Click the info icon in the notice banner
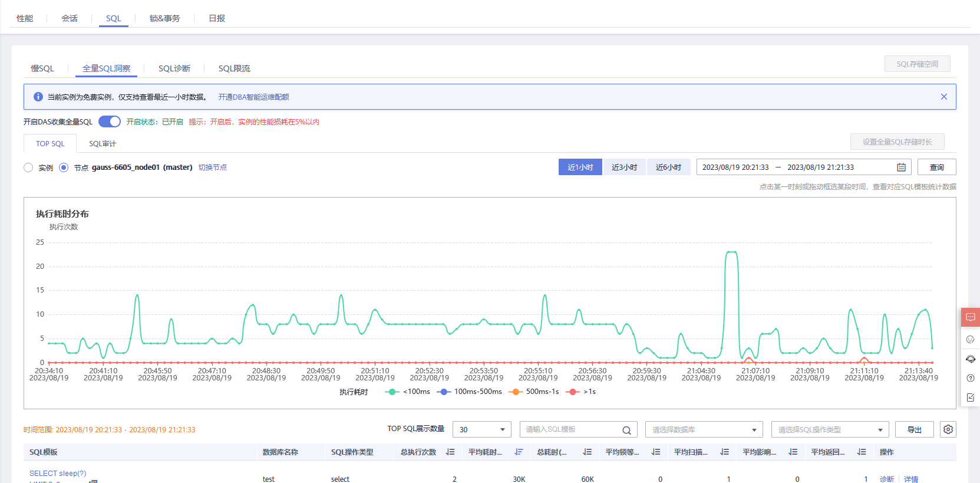The image size is (980, 483). point(38,97)
